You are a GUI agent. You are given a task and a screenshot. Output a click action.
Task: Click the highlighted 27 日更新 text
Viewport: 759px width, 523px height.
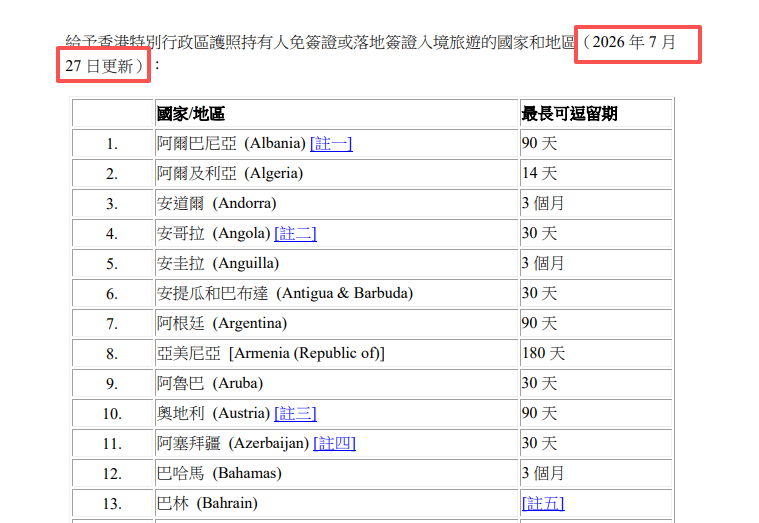(99, 66)
